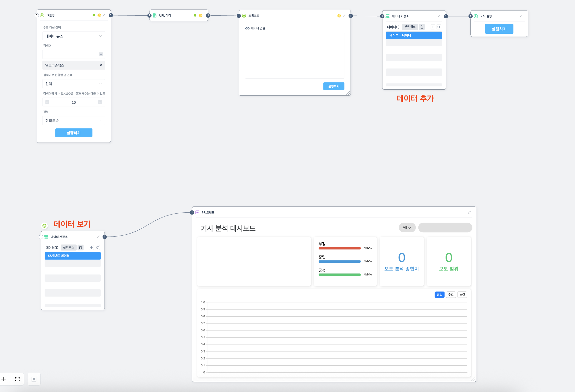Image resolution: width=575 pixels, height=392 pixels.
Task: Select 일간 chart interval
Action: pyautogui.click(x=439, y=294)
